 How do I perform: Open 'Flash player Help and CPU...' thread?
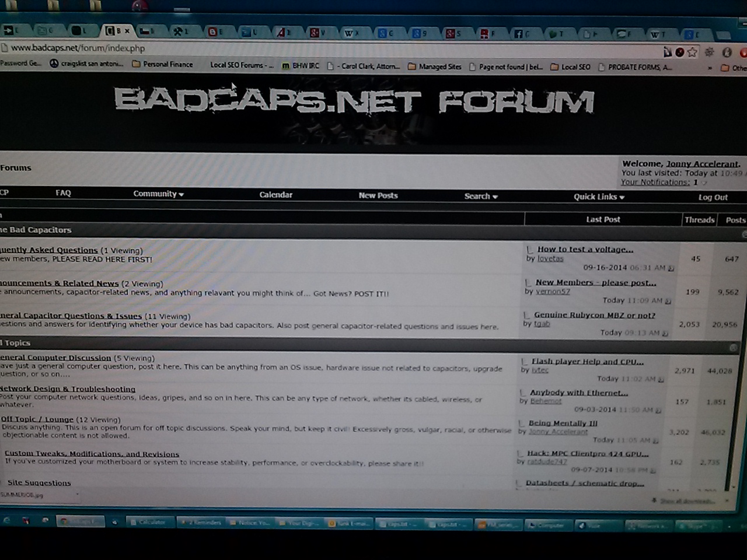click(x=588, y=362)
